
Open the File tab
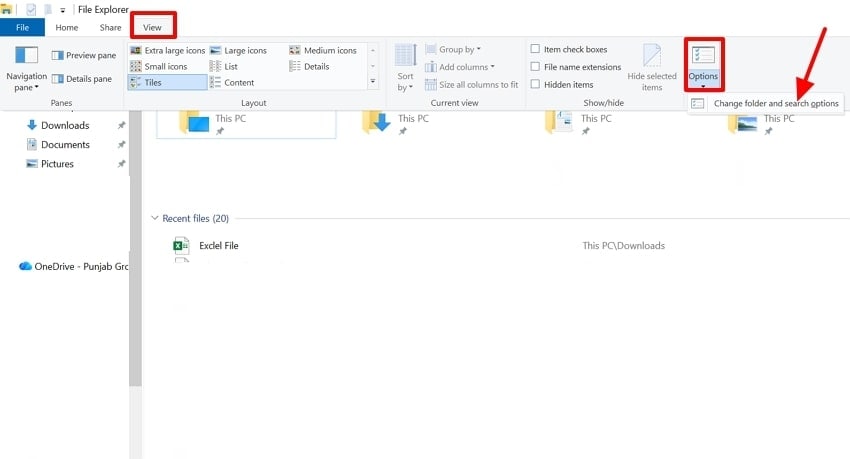[22, 27]
